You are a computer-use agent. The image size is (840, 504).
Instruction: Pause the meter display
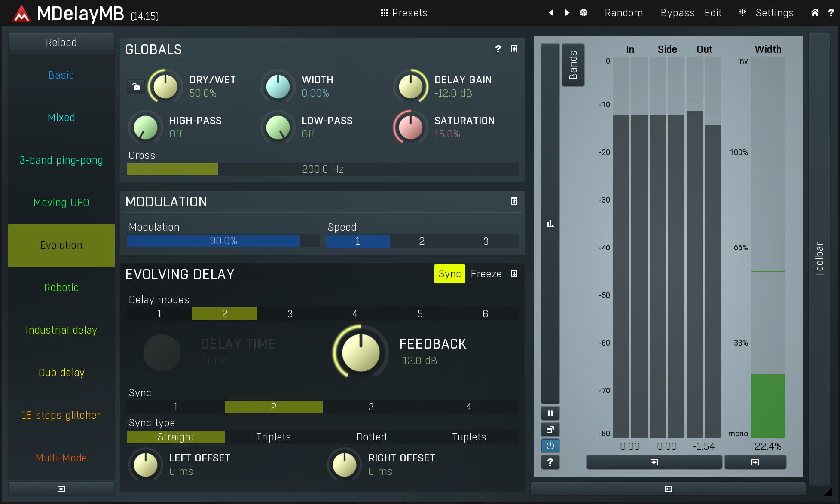tap(550, 413)
